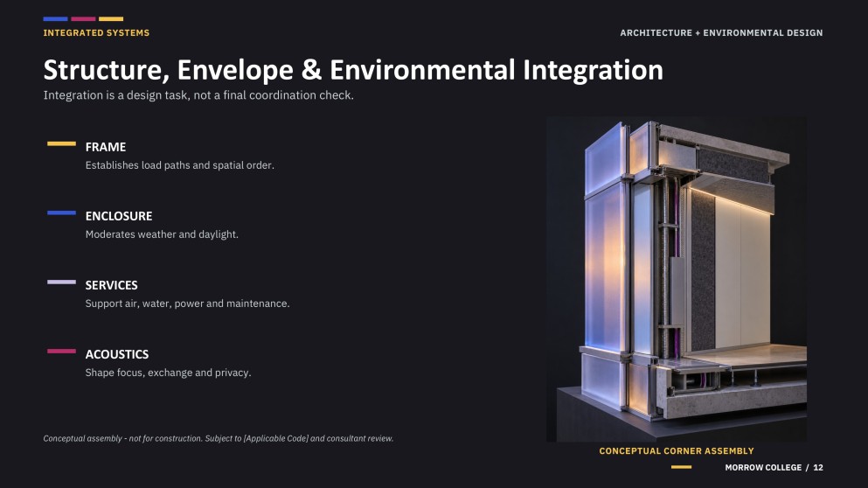Select the 'ENCLOSURE' heading

pos(119,216)
